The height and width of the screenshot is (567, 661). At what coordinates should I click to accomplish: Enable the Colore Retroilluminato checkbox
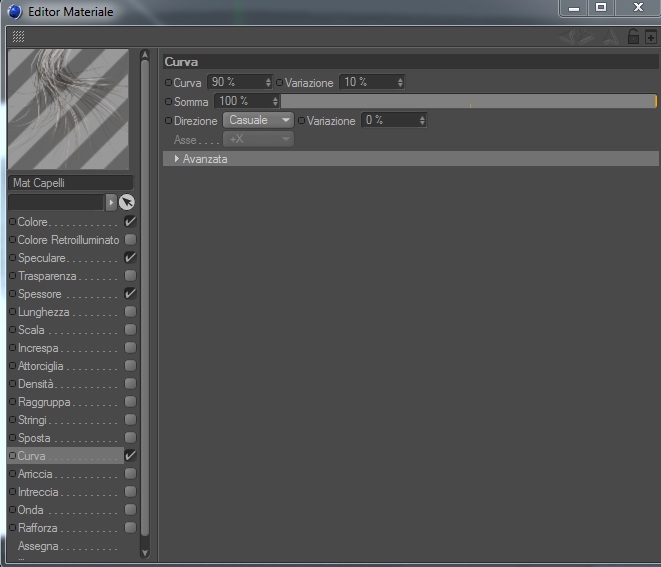130,239
